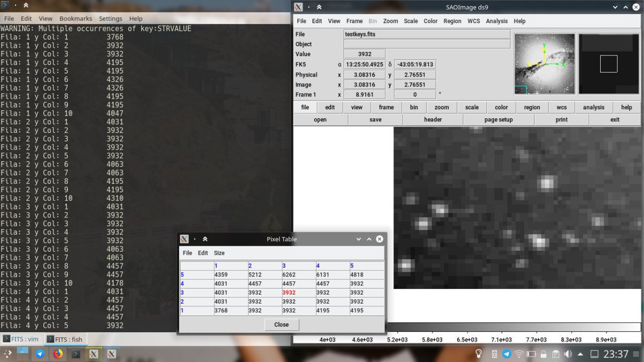The image size is (644, 362).
Task: Open the Frame menu in ds9
Action: tap(355, 21)
